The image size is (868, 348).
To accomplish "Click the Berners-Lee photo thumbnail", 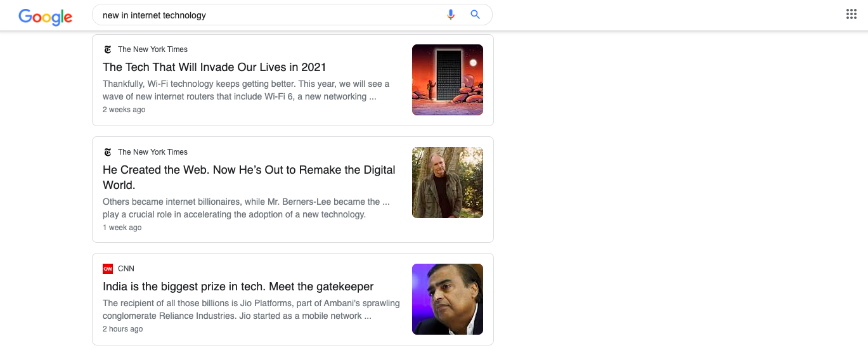I will 447,183.
